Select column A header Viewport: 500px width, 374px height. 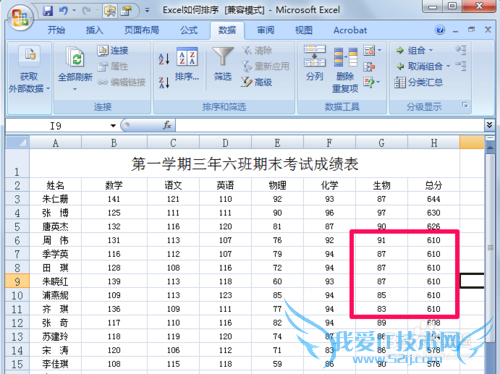click(56, 143)
